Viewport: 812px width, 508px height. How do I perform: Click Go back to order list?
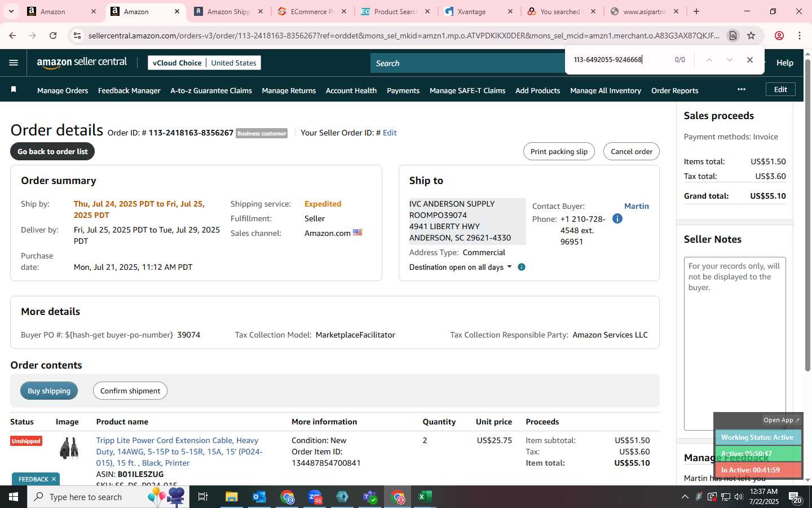[x=52, y=151]
